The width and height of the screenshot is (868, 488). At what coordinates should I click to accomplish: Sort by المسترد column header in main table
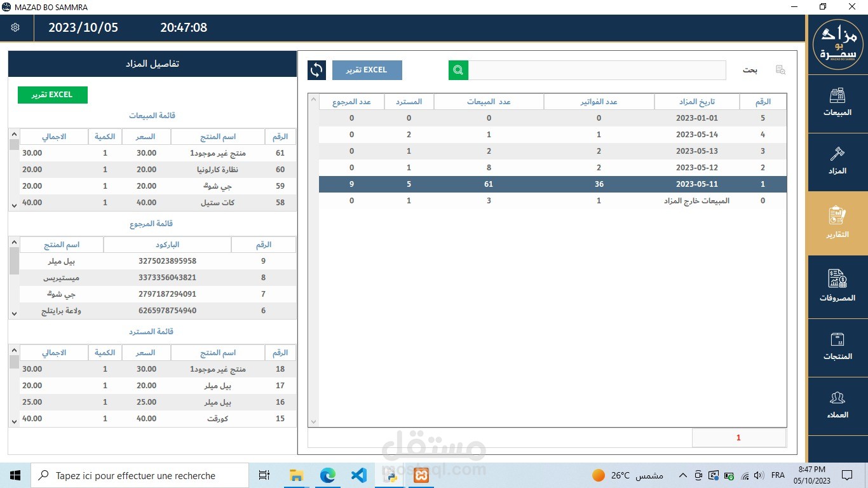409,102
